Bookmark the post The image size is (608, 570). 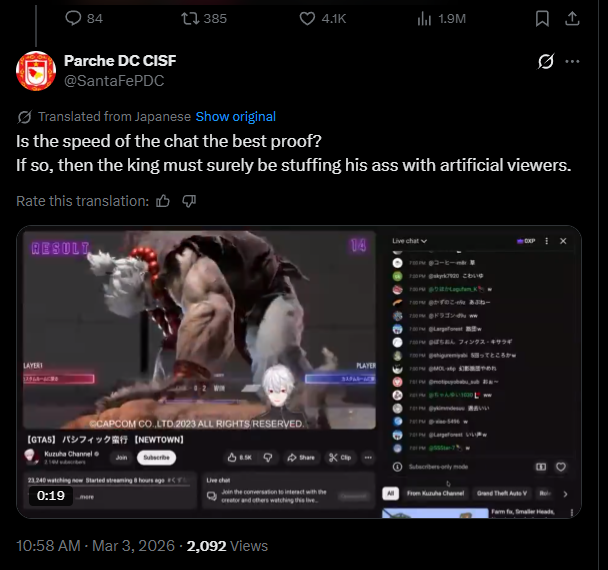pos(542,18)
